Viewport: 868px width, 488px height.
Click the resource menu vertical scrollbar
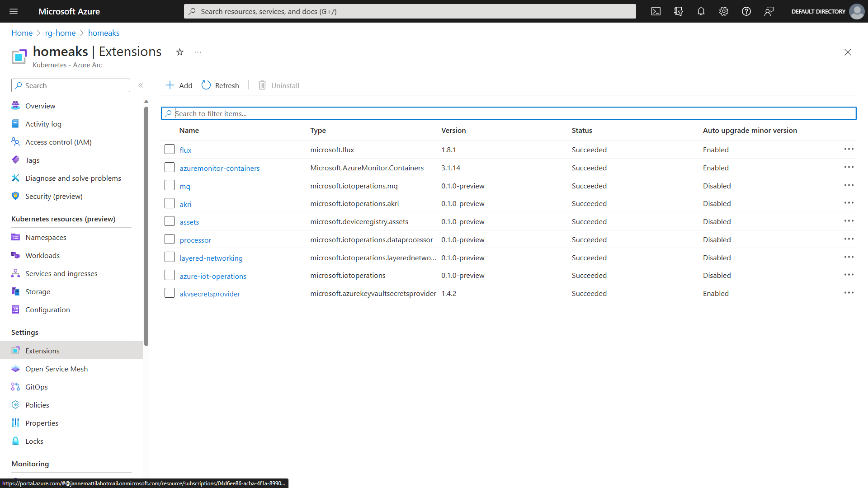point(146,226)
